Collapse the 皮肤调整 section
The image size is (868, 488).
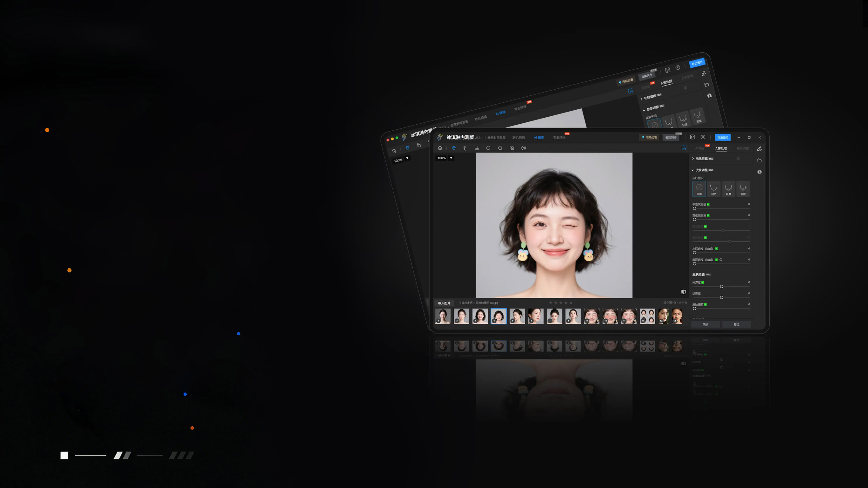click(693, 170)
